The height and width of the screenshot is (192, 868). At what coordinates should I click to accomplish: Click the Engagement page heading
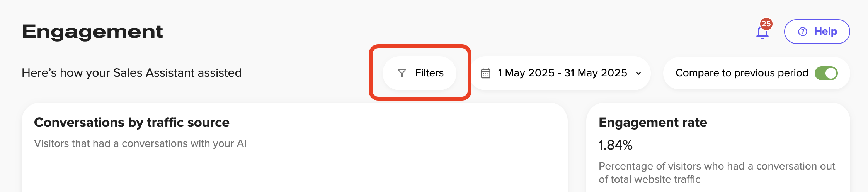pyautogui.click(x=92, y=32)
